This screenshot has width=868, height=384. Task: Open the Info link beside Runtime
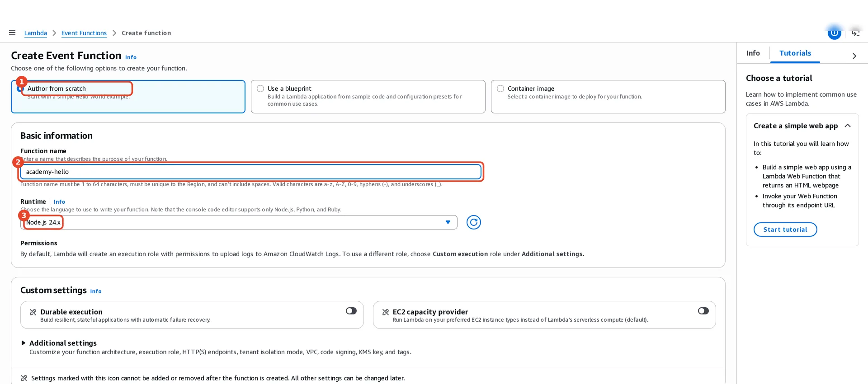click(59, 202)
